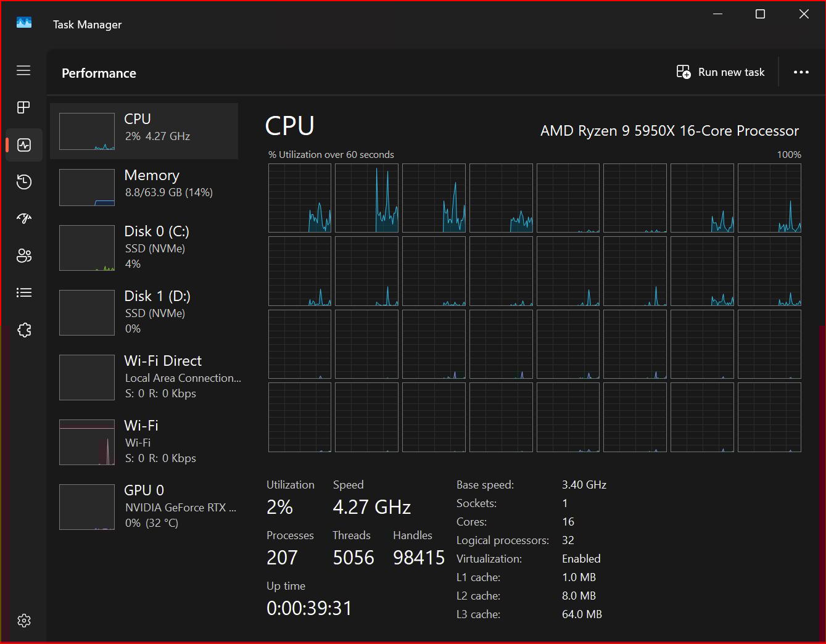The width and height of the screenshot is (826, 644).
Task: Open the Details page
Action: [x=23, y=292]
